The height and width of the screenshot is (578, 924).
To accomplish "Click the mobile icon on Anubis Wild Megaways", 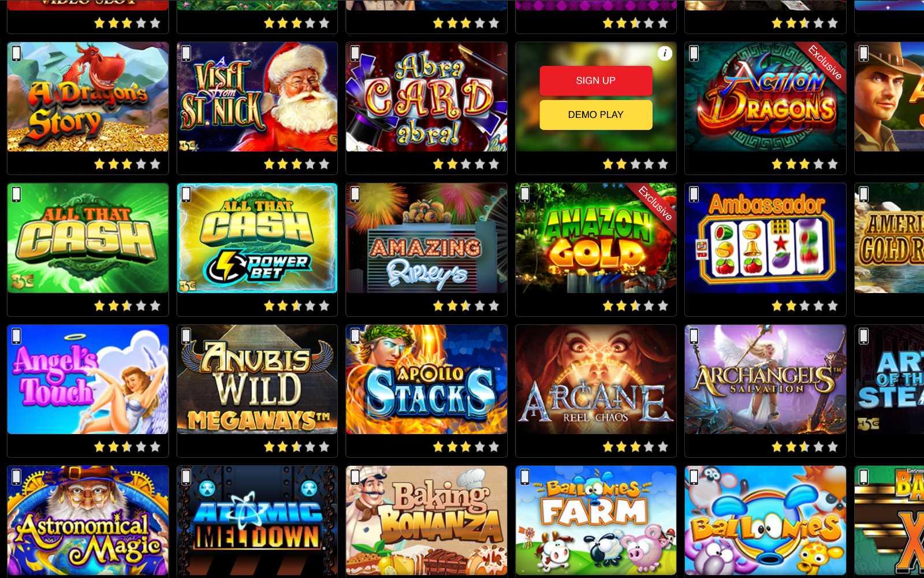I will click(186, 335).
